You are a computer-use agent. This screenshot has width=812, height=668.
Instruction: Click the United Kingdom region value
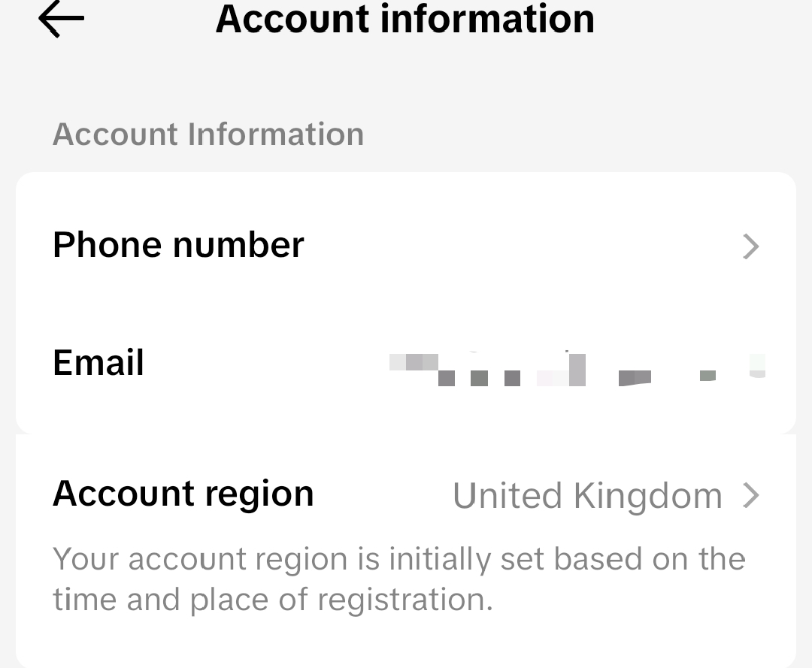point(587,496)
